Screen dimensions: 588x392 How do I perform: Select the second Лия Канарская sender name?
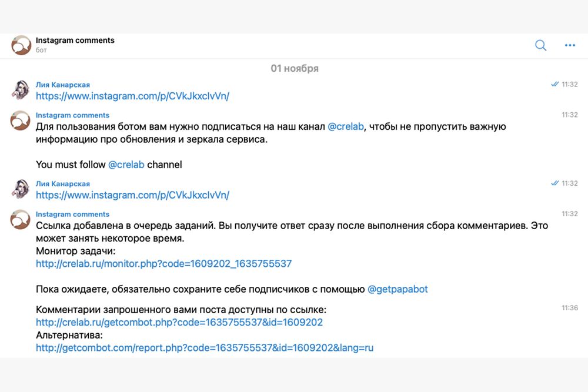tap(63, 183)
